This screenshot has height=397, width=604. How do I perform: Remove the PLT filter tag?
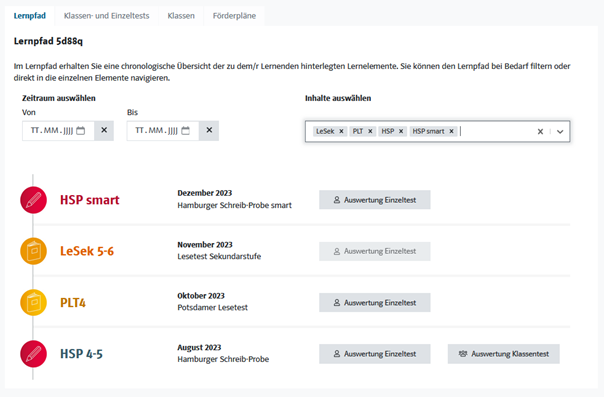pos(370,131)
